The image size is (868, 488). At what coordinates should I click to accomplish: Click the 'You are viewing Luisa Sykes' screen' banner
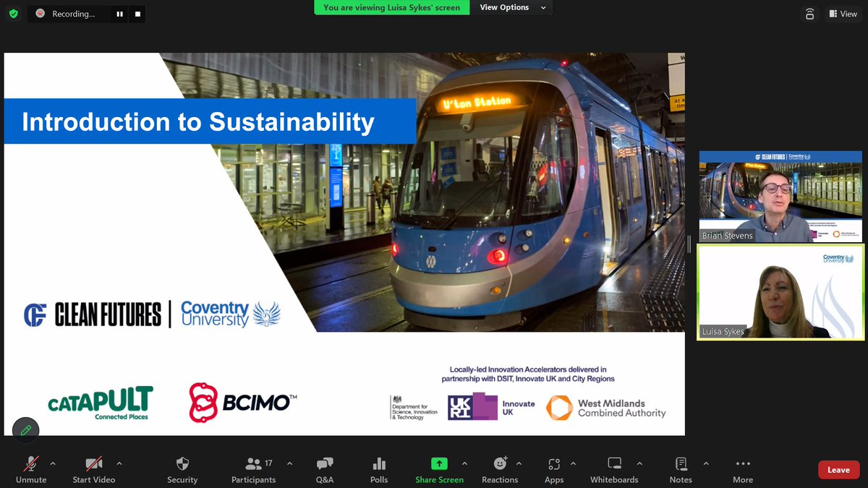391,7
